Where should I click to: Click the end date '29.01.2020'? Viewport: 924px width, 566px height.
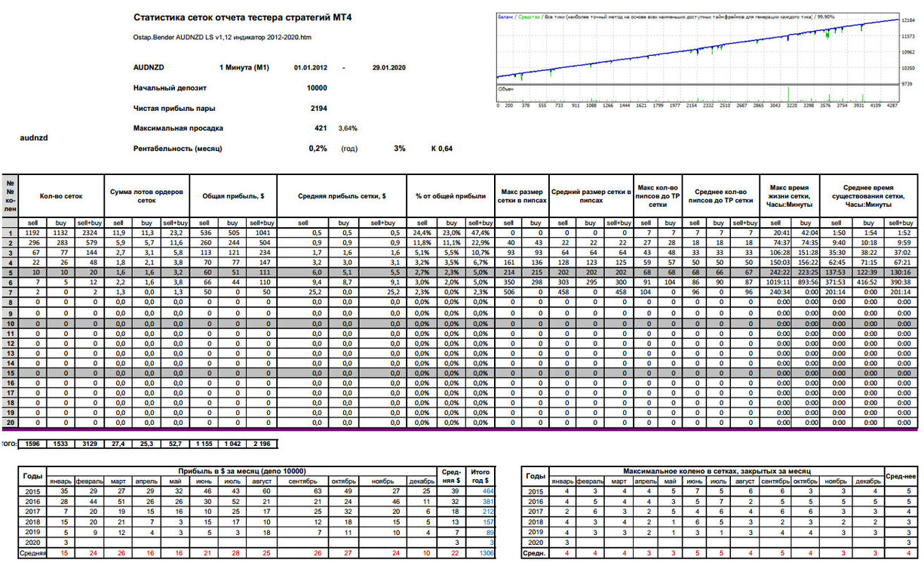coord(389,68)
